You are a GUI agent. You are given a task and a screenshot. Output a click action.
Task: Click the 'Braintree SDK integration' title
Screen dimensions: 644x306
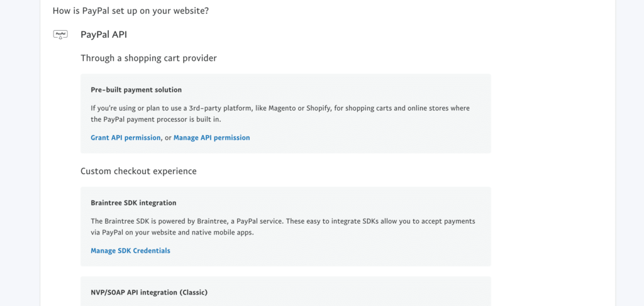click(x=133, y=202)
